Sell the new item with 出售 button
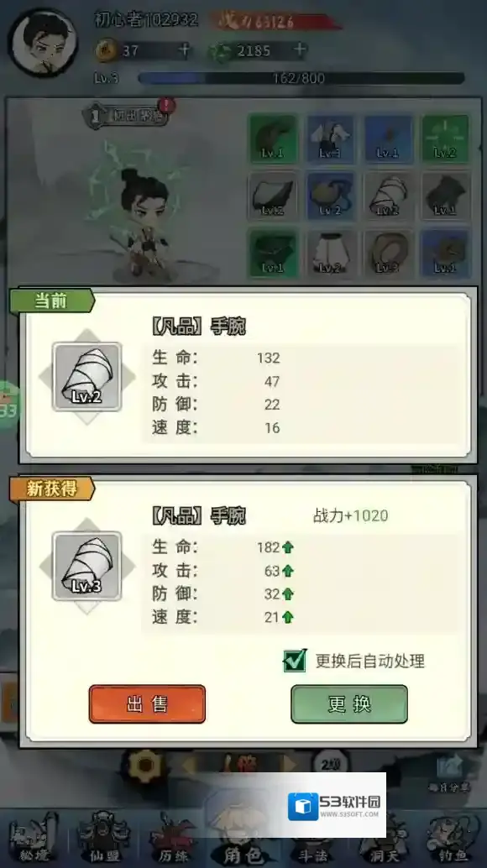Viewport: 487px width, 868px height. (147, 704)
